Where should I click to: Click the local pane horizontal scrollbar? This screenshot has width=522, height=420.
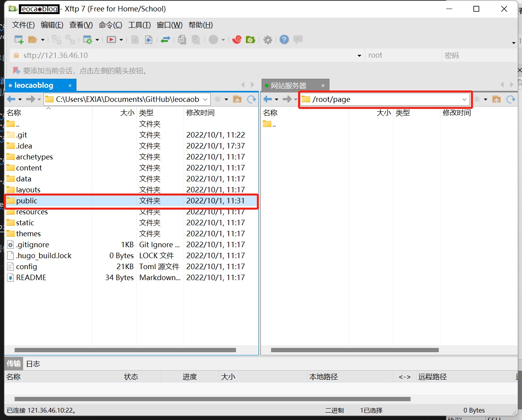tap(125, 350)
